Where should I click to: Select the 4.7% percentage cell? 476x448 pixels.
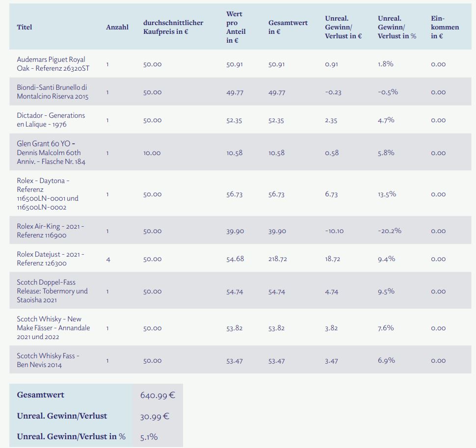(x=386, y=120)
